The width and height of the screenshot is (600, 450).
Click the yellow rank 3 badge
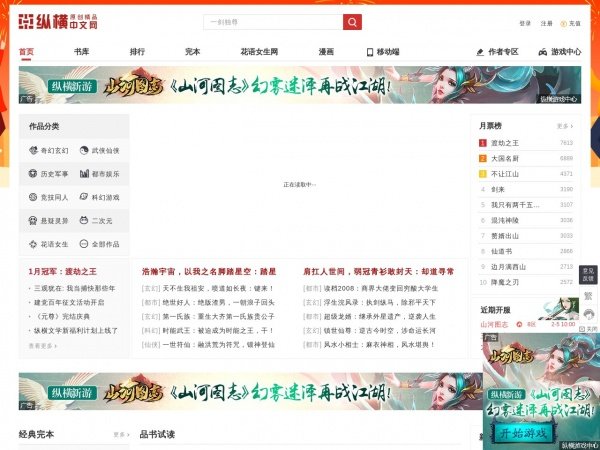click(483, 174)
